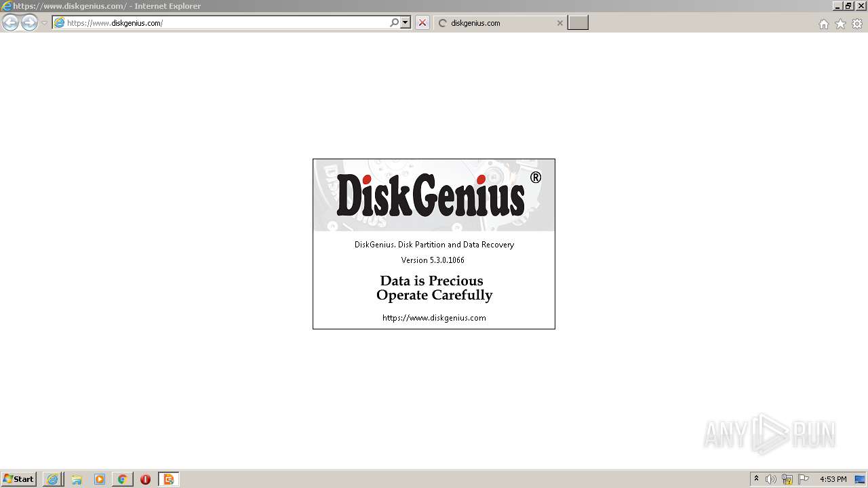The width and height of the screenshot is (868, 488).
Task: Show hidden system tray icons
Action: click(756, 479)
